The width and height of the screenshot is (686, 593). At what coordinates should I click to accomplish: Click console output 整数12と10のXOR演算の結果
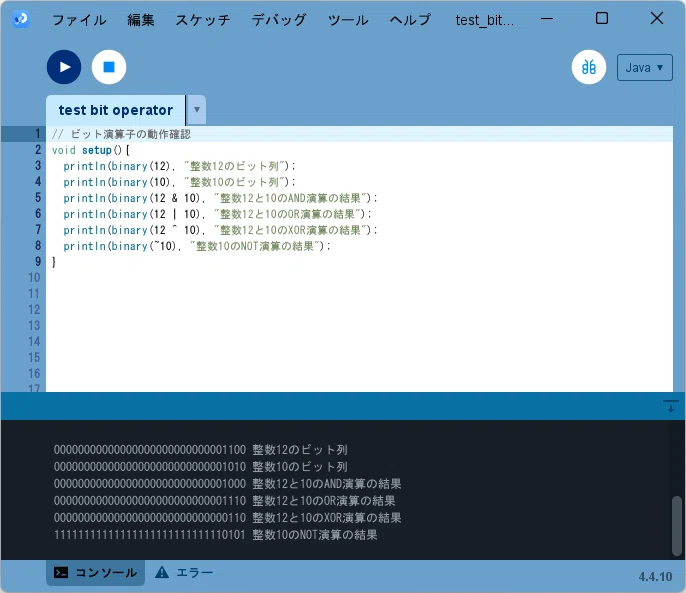326,518
